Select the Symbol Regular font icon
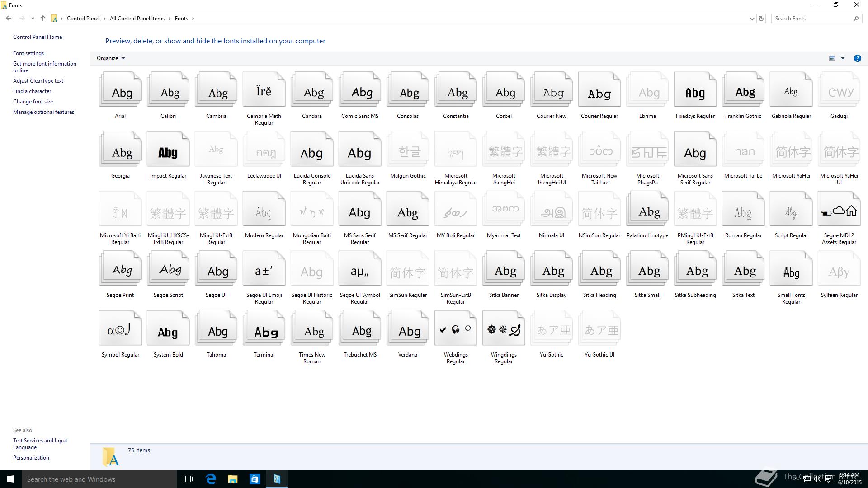 click(120, 330)
